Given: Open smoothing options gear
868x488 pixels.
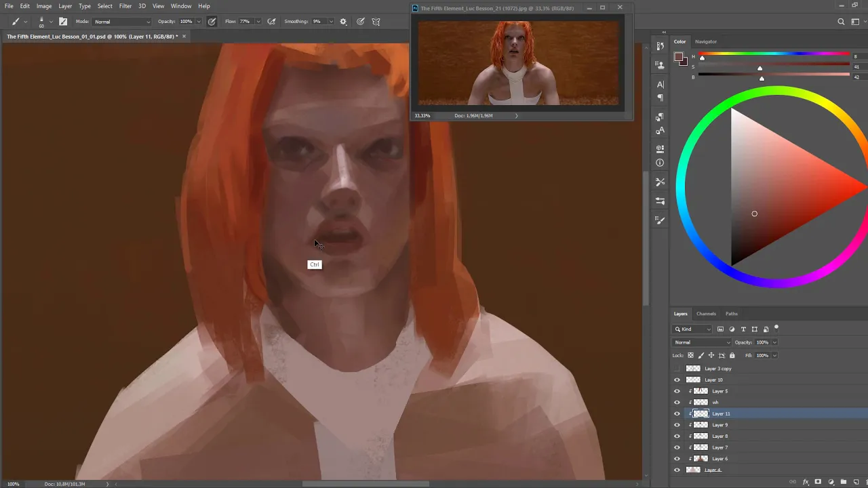Looking at the screenshot, I should coord(343,22).
